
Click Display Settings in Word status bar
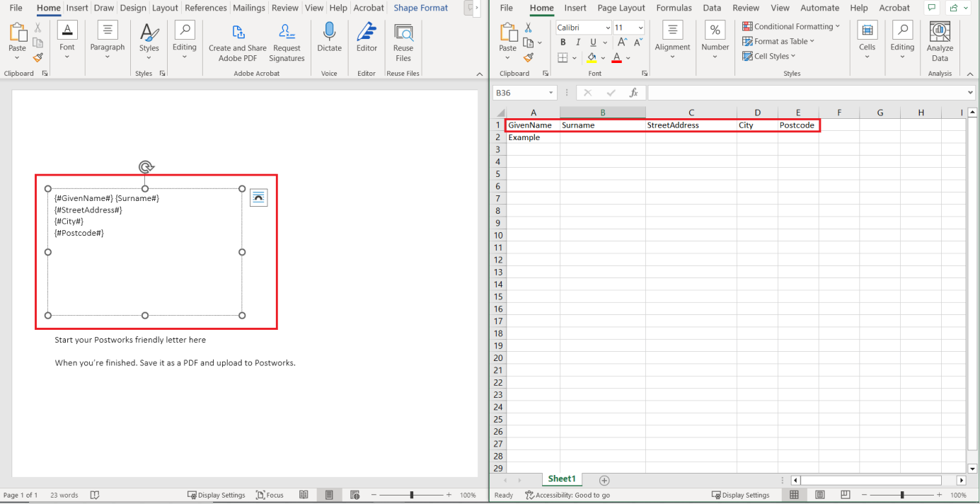[217, 495]
